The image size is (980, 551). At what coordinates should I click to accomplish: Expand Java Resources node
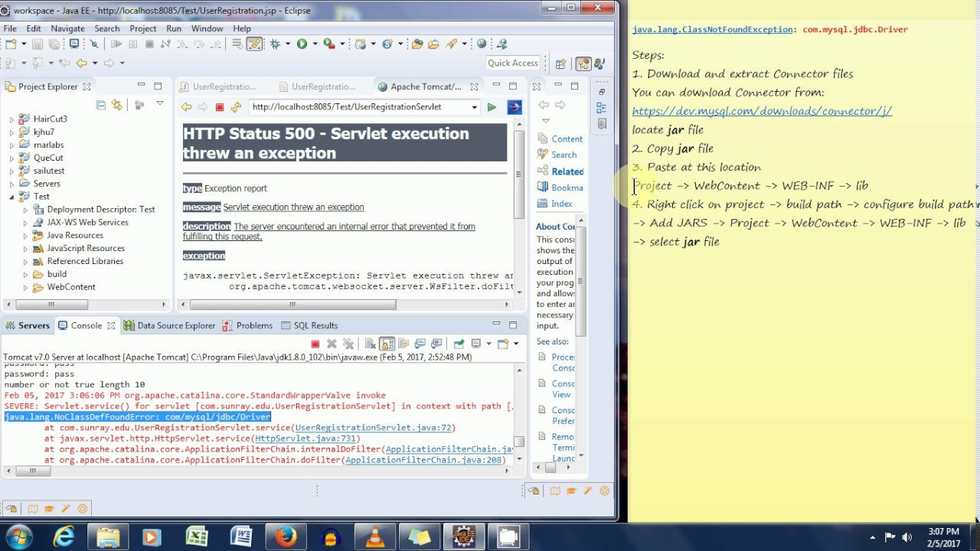click(x=25, y=236)
